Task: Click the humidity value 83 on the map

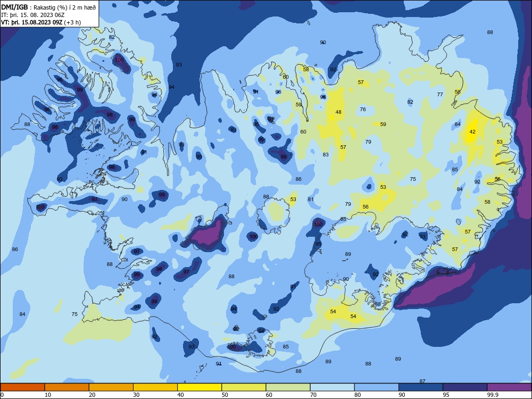Action: click(326, 154)
